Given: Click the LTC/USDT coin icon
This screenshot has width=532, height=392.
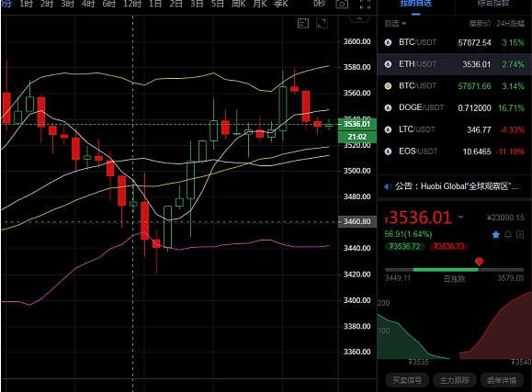Looking at the screenshot, I should 388,129.
